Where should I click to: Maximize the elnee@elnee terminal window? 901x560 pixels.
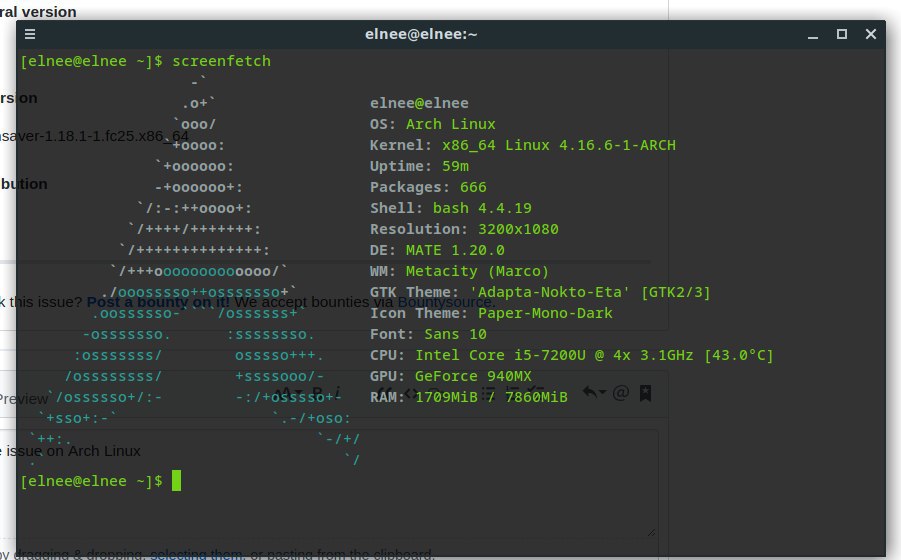pos(842,34)
